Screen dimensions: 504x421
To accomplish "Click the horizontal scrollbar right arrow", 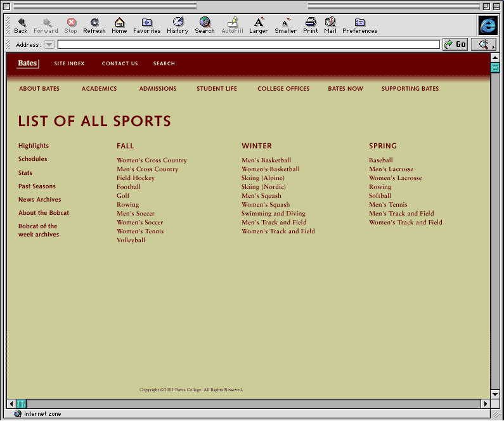I will click(x=486, y=404).
